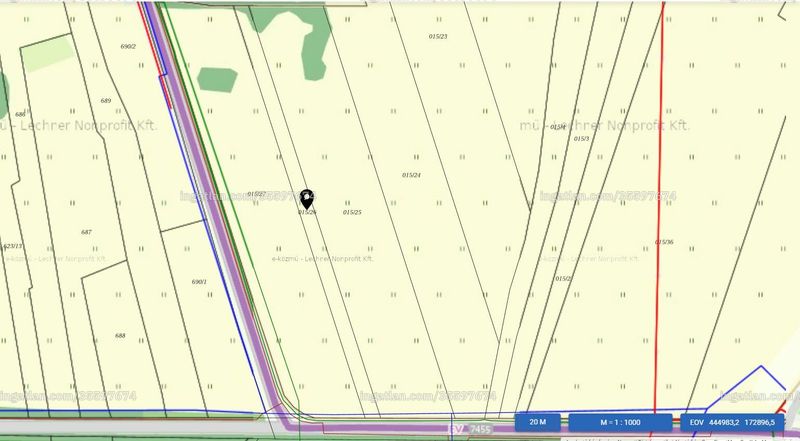
Task: Select parcel label 015/24
Action: coord(411,175)
